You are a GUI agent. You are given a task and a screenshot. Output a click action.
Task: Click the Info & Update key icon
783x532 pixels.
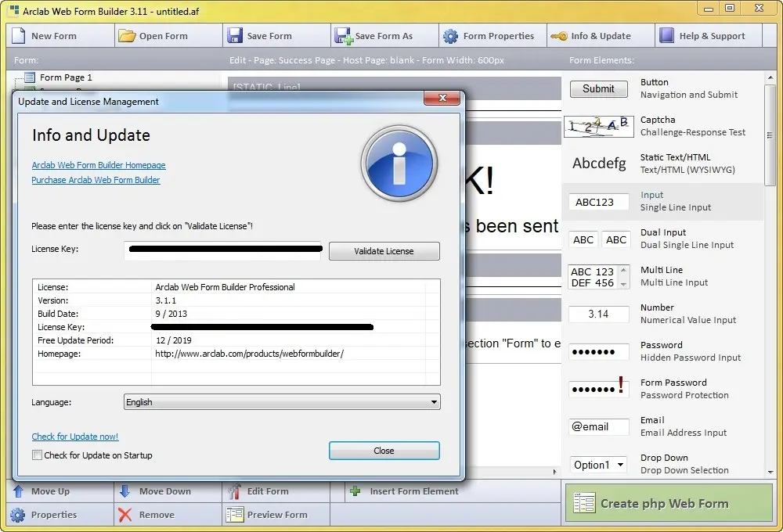(x=559, y=36)
